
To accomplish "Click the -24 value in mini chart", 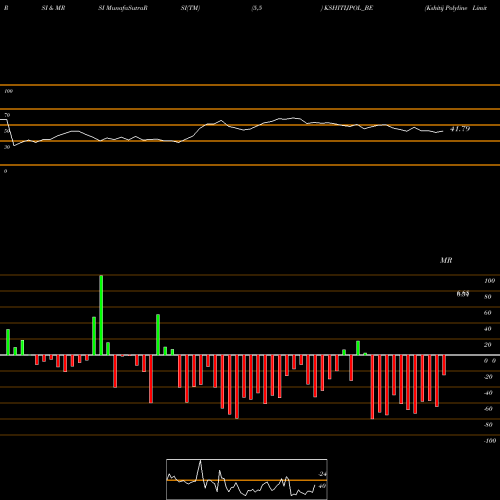I will pyautogui.click(x=322, y=474).
